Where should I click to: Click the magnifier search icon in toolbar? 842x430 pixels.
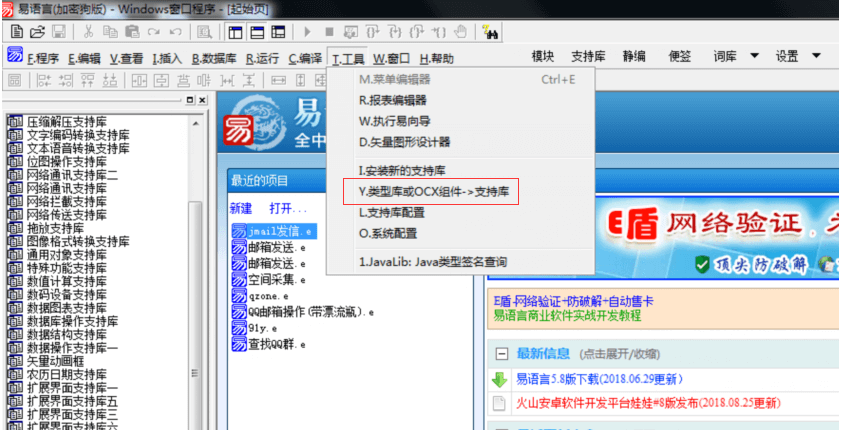click(204, 32)
